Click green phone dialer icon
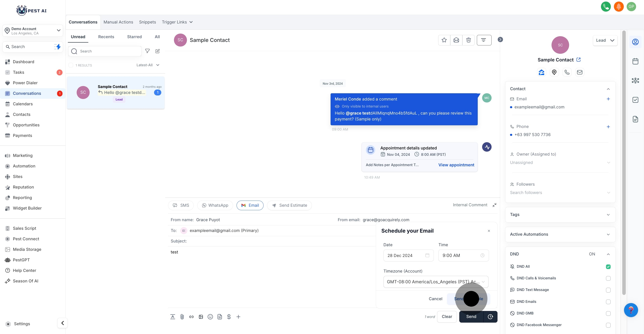Image resolution: width=644 pixels, height=334 pixels. (606, 7)
